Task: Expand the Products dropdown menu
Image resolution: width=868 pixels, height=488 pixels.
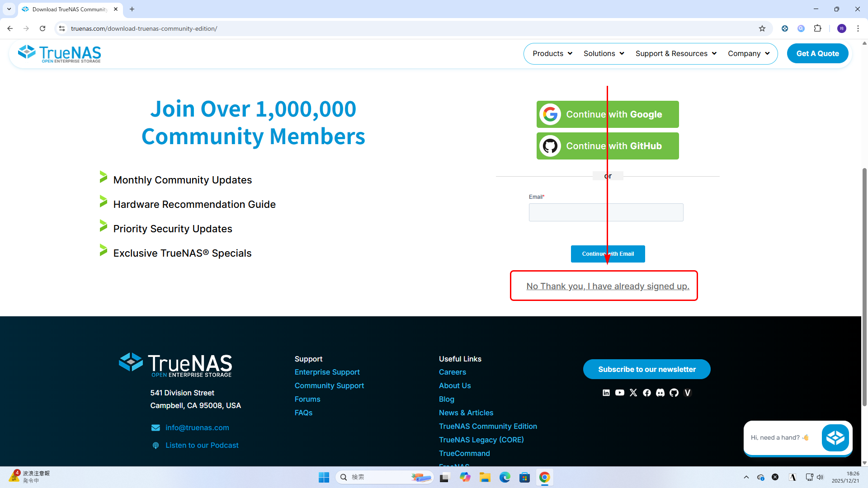Action: tap(552, 53)
